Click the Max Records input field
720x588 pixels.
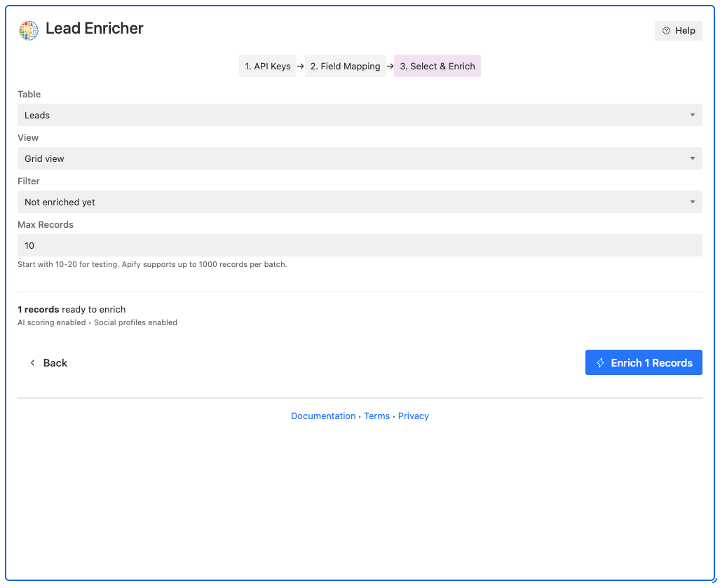point(360,245)
